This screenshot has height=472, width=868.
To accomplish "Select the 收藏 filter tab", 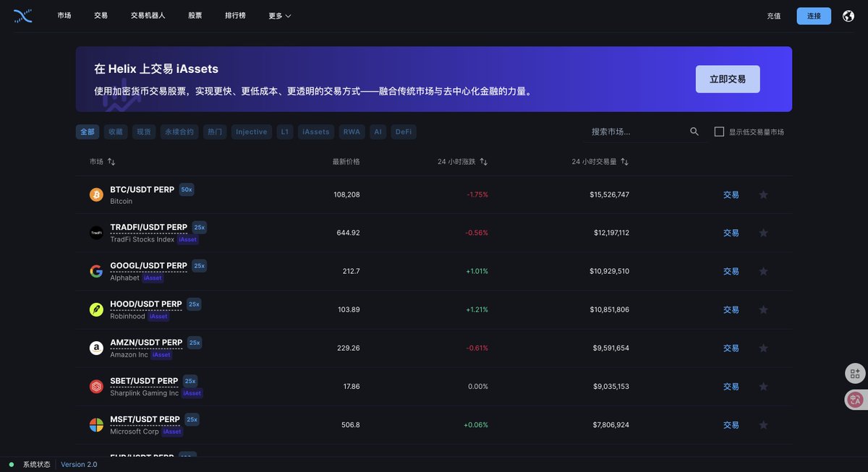I will pos(116,132).
